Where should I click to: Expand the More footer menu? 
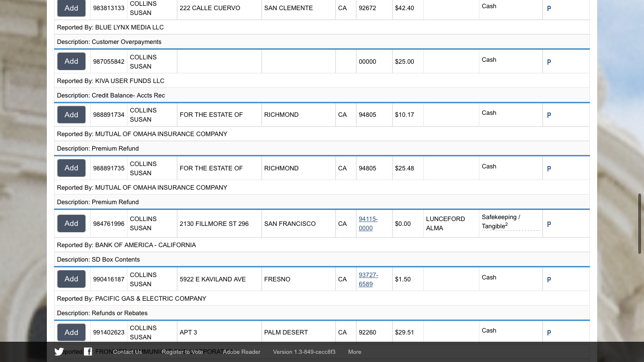(355, 352)
